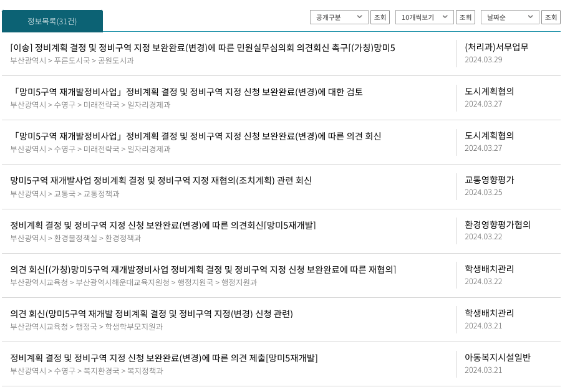The height and width of the screenshot is (392, 565).
Task: Click 학생배치관리 label dated 2024.03.21
Action: (490, 313)
